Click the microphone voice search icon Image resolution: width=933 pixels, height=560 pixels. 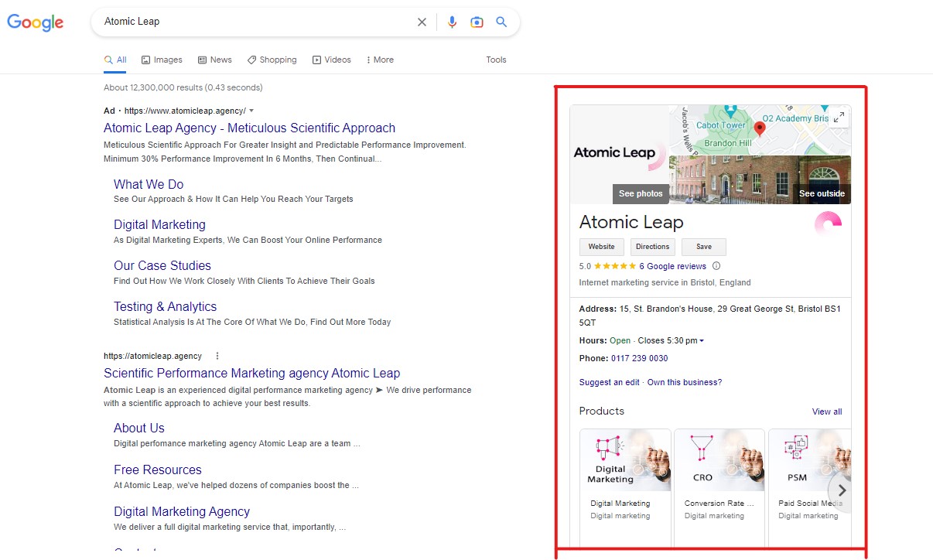(453, 22)
